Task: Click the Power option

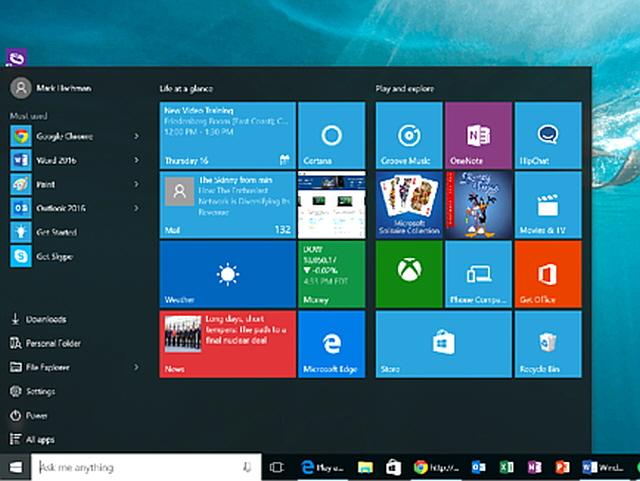Action: coord(28,415)
